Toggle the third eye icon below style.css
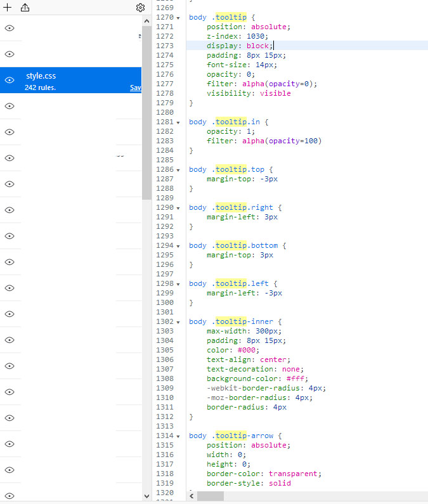 10,158
